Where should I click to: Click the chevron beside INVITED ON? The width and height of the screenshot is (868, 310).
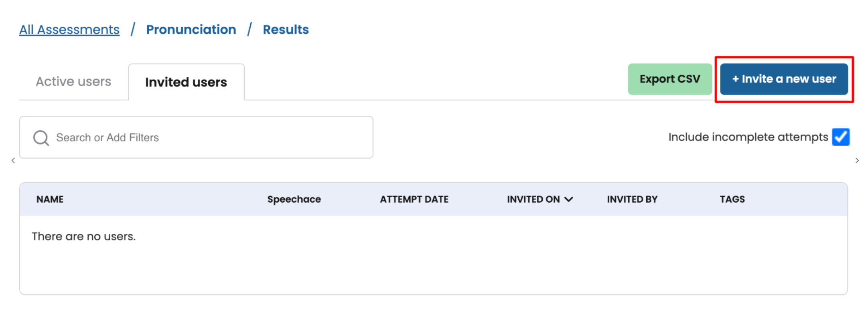(569, 199)
